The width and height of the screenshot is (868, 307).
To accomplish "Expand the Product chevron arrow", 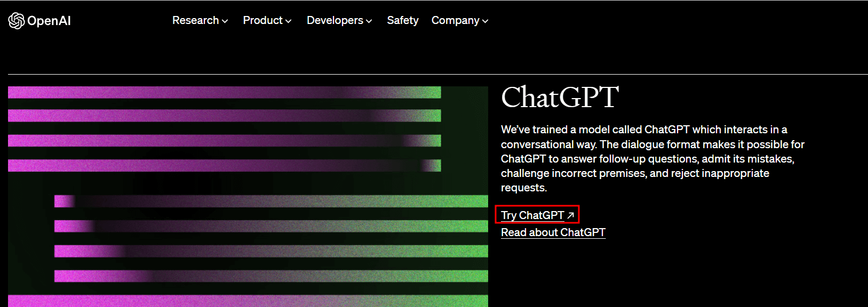I will pos(289,21).
